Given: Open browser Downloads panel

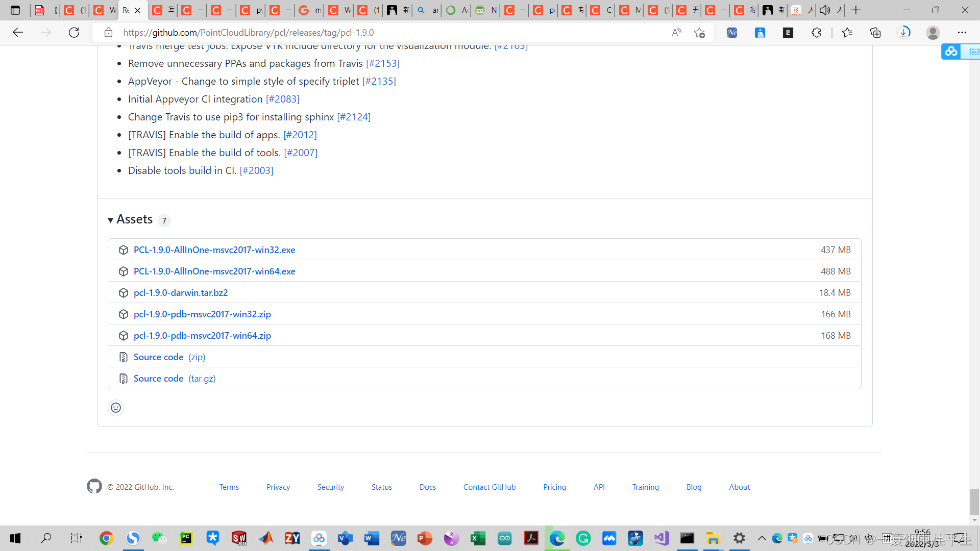Looking at the screenshot, I should tap(904, 33).
